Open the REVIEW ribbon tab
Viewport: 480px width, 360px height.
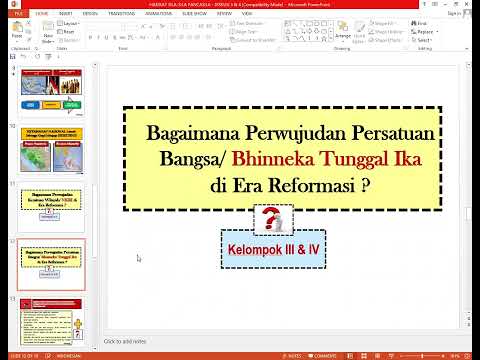(224, 14)
